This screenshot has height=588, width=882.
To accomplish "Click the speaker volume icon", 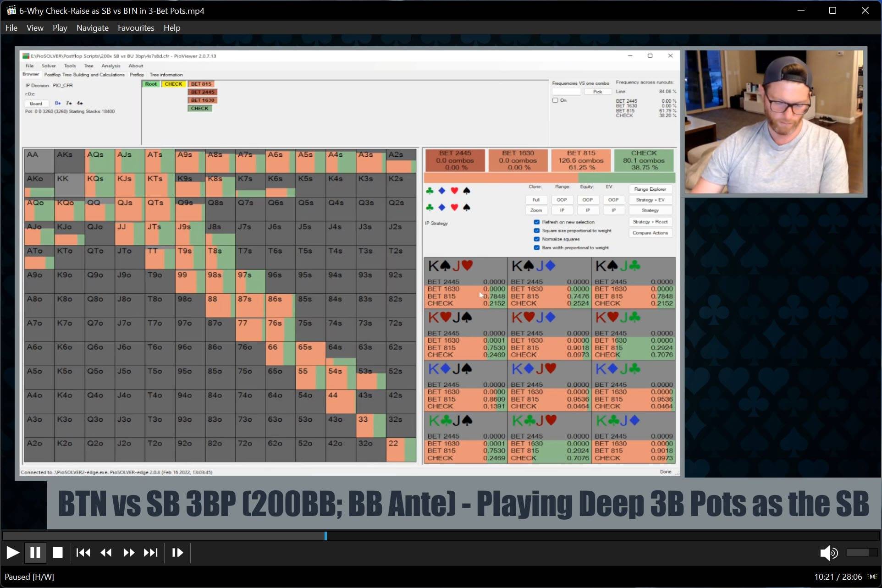I will tap(829, 553).
